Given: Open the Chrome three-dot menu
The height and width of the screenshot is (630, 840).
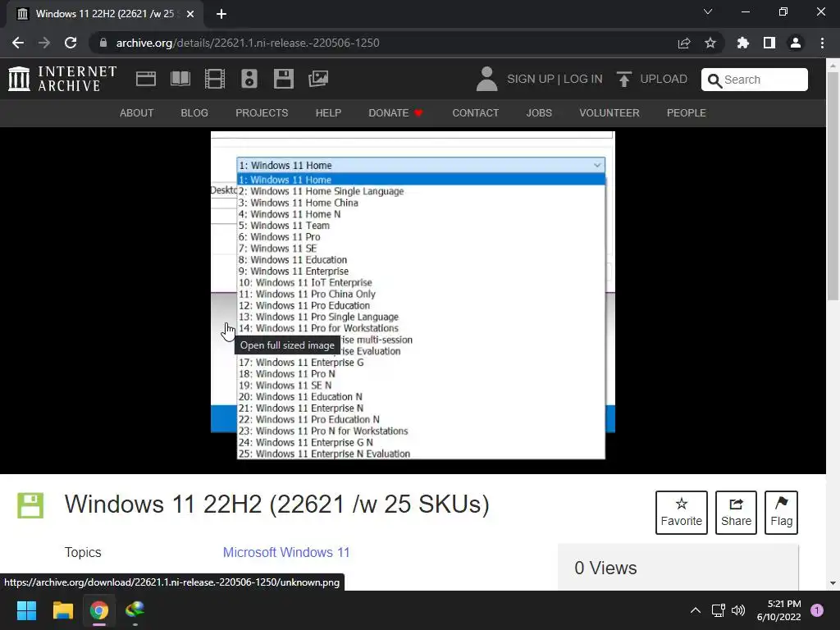Looking at the screenshot, I should pos(822,43).
